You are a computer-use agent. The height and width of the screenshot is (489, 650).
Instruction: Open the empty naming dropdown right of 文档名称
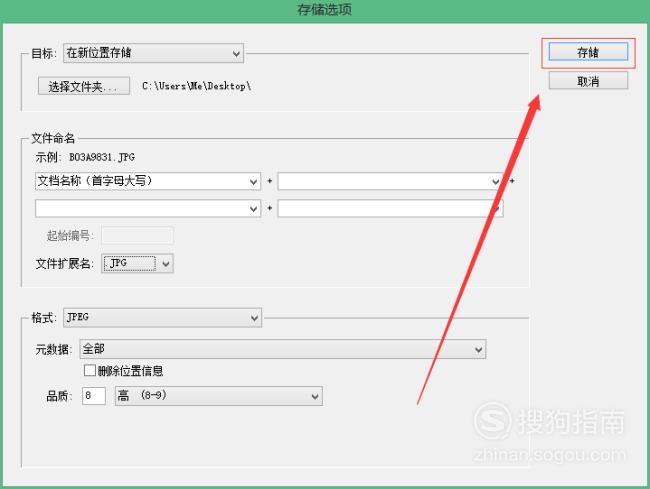390,181
